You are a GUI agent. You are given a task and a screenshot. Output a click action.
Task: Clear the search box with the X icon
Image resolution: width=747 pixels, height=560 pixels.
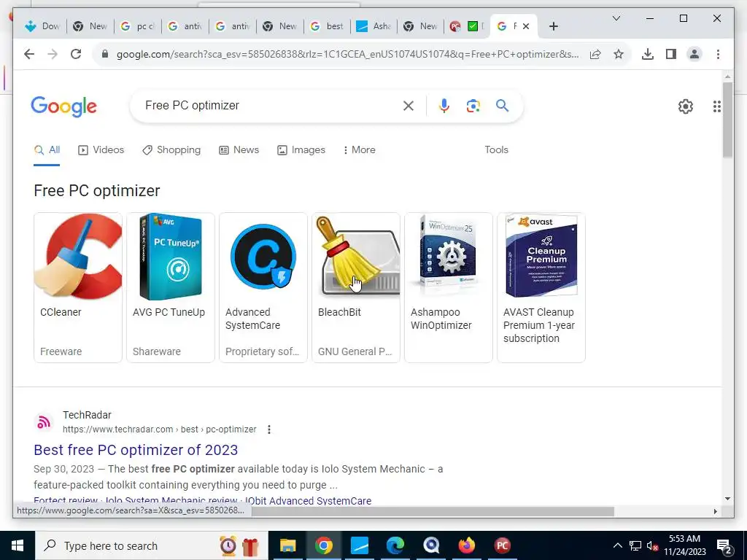pos(409,106)
